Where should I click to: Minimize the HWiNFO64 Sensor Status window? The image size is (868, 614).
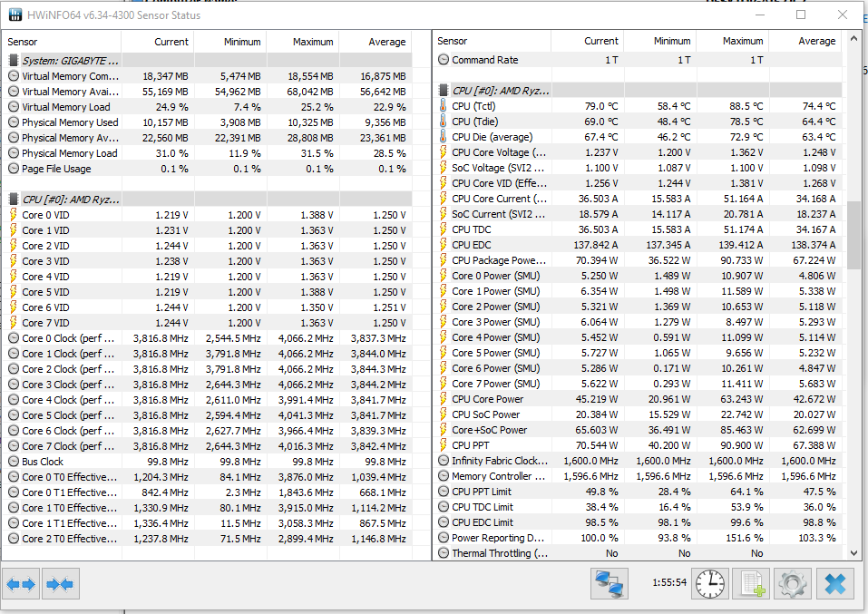pyautogui.click(x=759, y=15)
